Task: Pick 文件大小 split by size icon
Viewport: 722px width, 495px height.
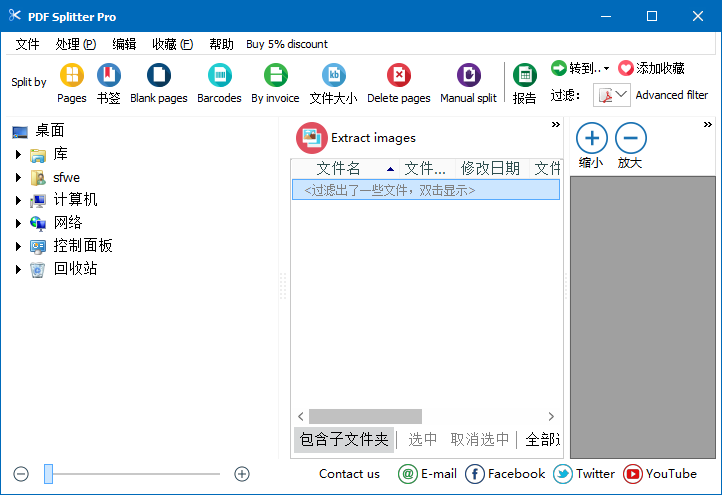Action: (334, 75)
